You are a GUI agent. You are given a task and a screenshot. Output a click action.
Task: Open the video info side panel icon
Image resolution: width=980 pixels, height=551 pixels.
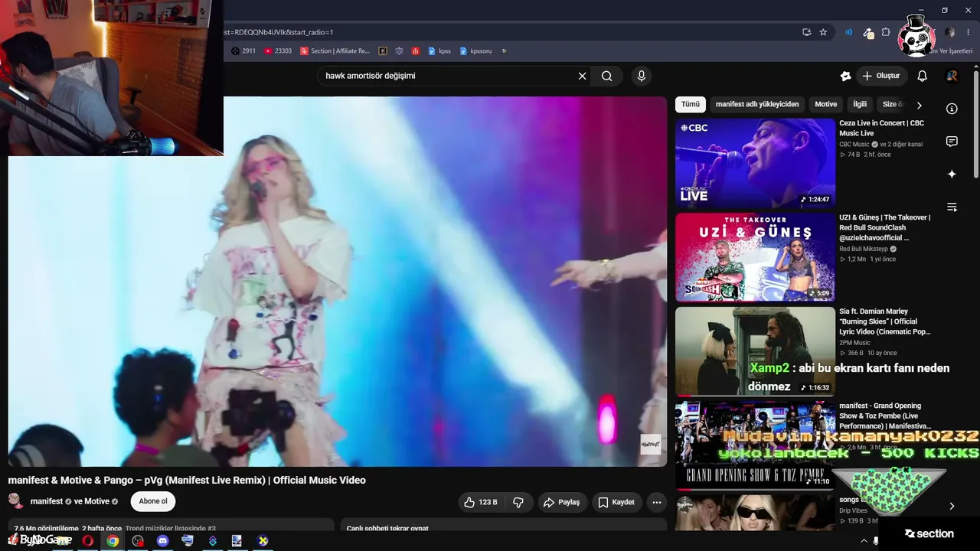(x=952, y=109)
